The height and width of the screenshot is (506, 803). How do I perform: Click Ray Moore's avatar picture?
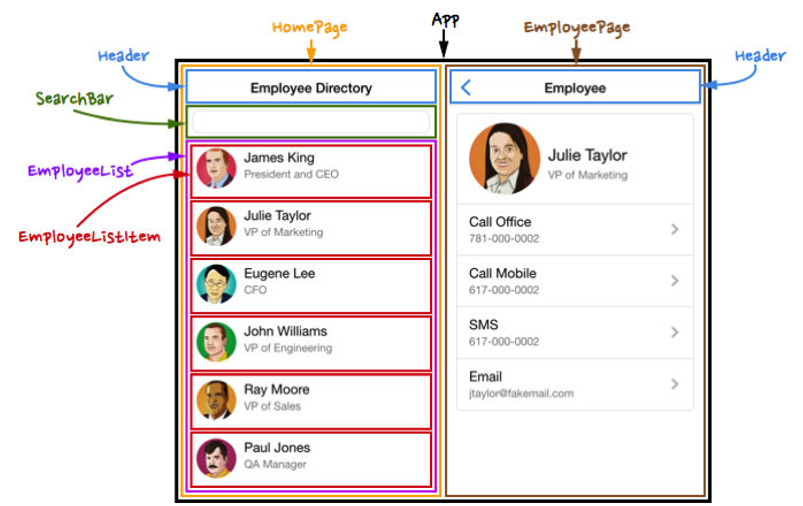pyautogui.click(x=216, y=400)
